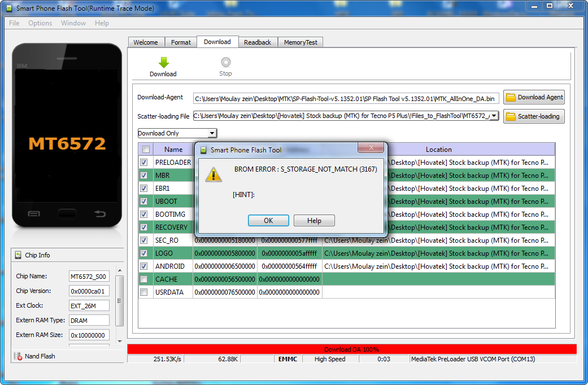Click USRDATA begin address 0x0000000076500000
Image resolution: width=588 pixels, height=385 pixels.
coord(225,292)
